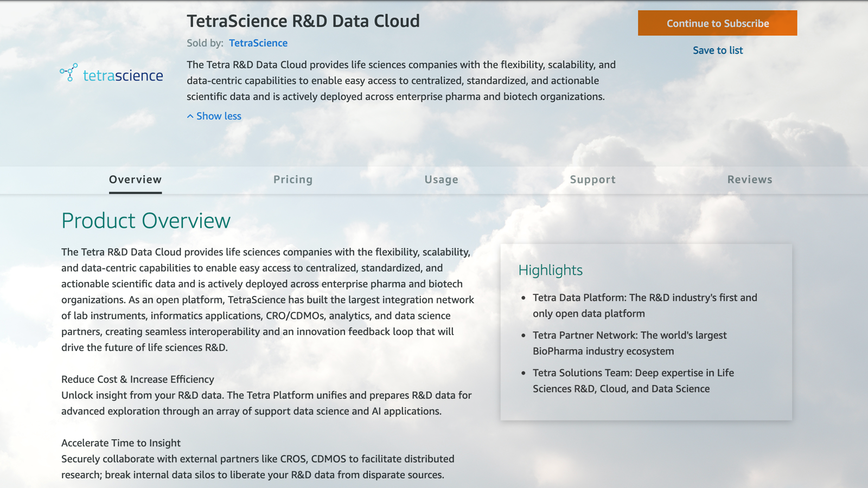
Task: Click the Continue to Subscribe button
Action: pyautogui.click(x=717, y=23)
